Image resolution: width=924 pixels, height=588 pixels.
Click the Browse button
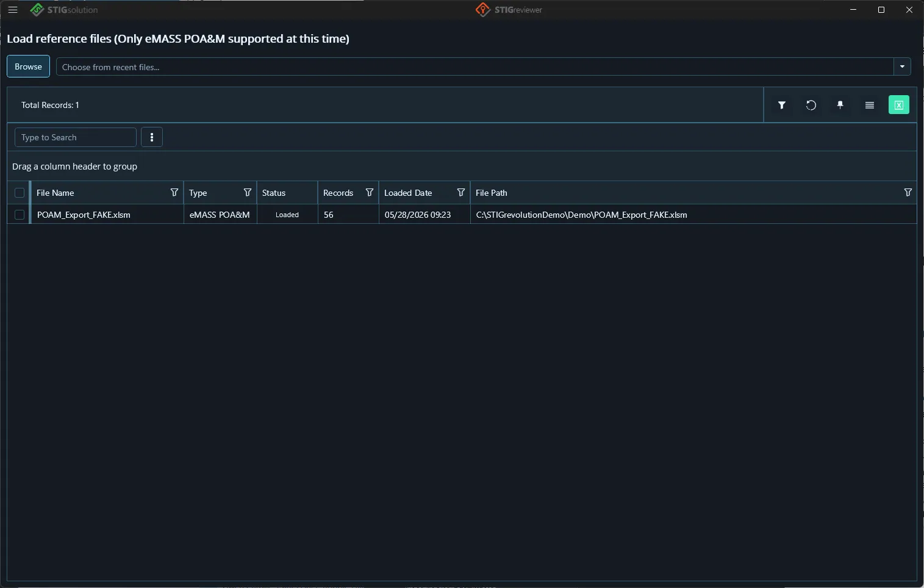coord(28,66)
